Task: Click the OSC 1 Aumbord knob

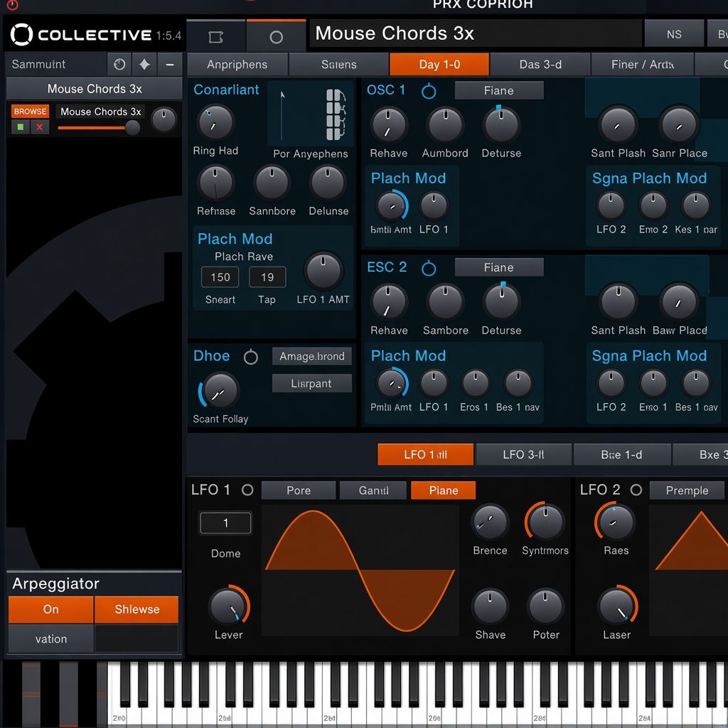Action: coord(445,125)
